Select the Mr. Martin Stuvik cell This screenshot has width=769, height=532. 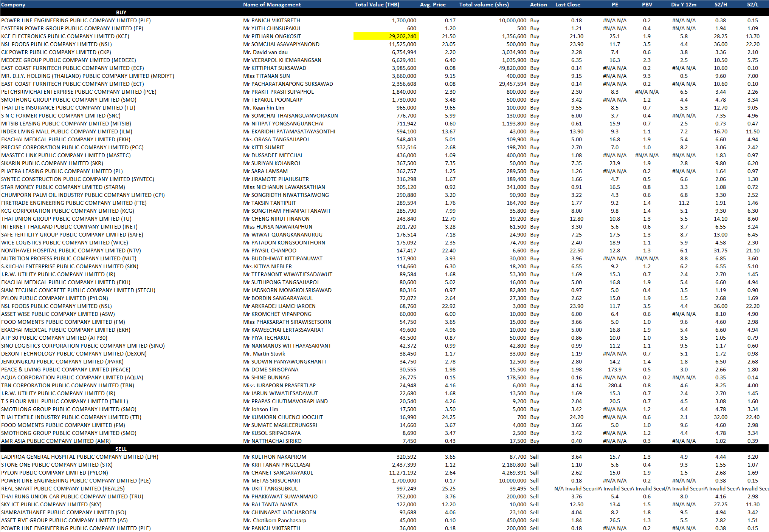tap(264, 354)
